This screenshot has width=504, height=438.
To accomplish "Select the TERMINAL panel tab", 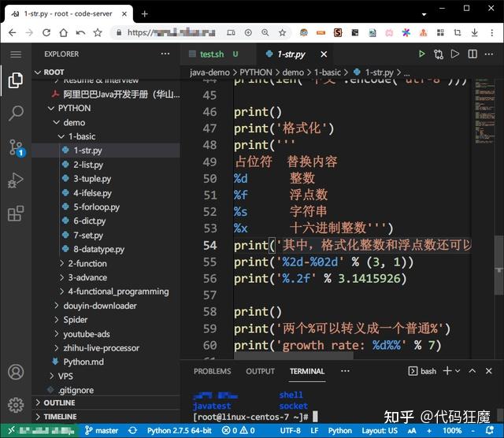I will (x=307, y=371).
